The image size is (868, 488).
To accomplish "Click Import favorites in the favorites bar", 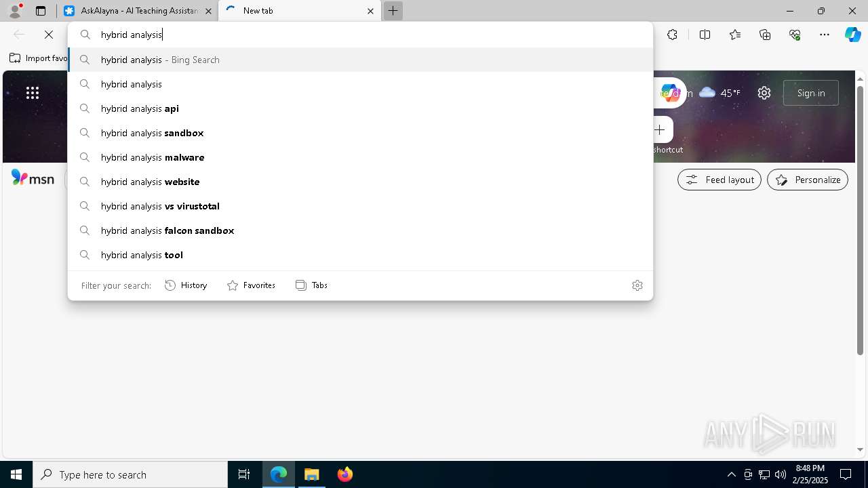I will tap(39, 58).
